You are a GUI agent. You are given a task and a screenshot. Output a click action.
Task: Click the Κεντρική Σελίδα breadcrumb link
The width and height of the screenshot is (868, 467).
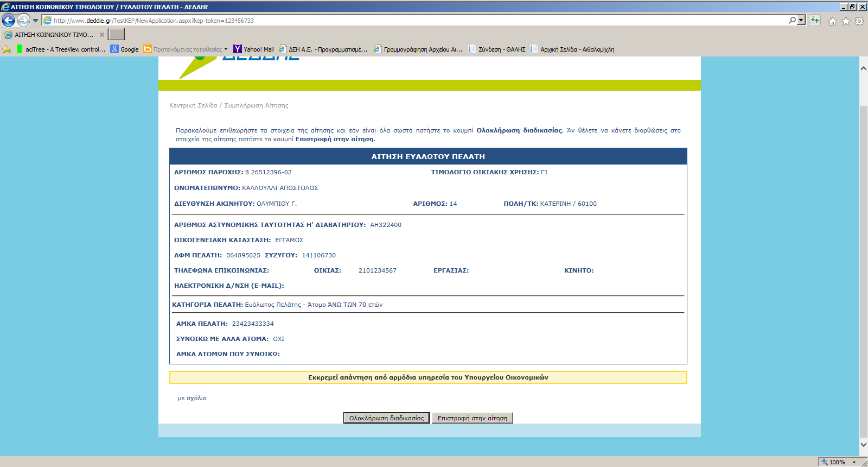click(x=193, y=105)
